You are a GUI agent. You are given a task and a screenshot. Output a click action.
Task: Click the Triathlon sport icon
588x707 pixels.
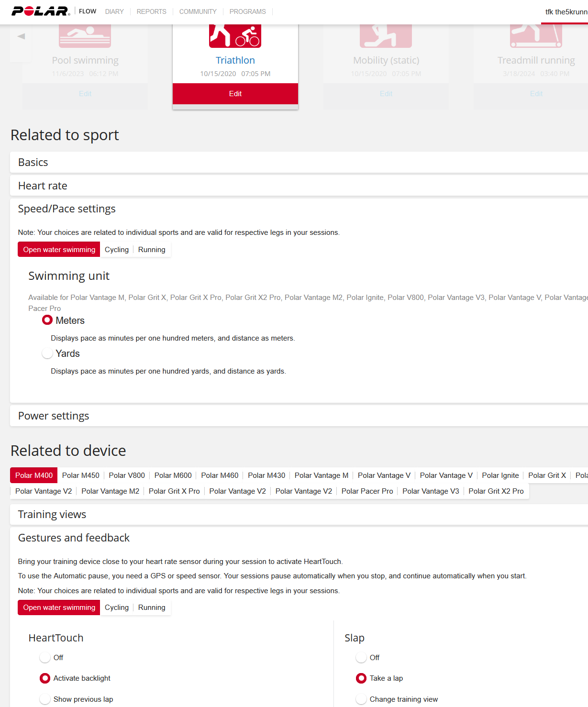(235, 36)
